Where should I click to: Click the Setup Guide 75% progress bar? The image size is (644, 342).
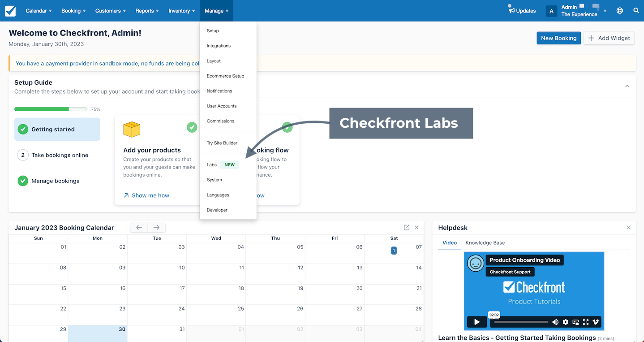51,109
